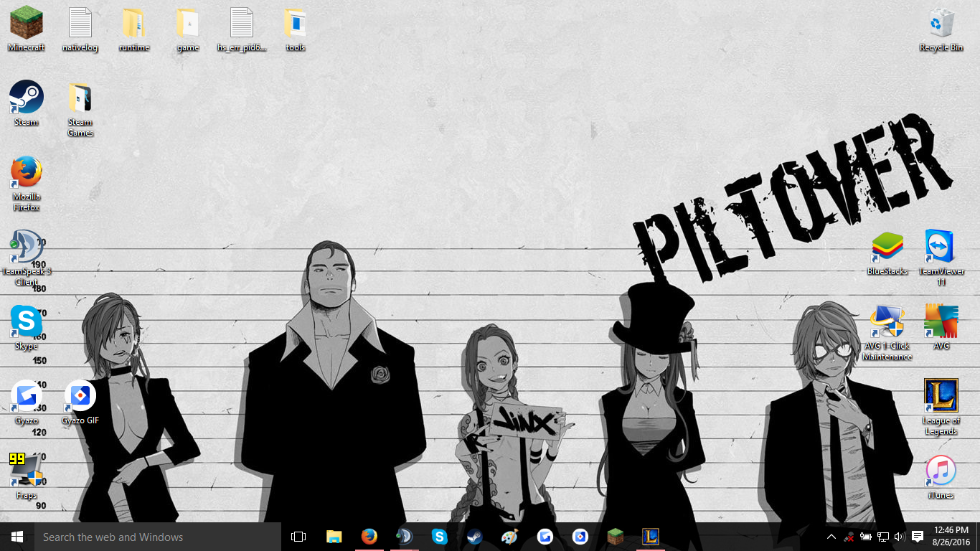Select the Fraps desktop shortcut
This screenshot has height=551, width=980.
pos(27,476)
